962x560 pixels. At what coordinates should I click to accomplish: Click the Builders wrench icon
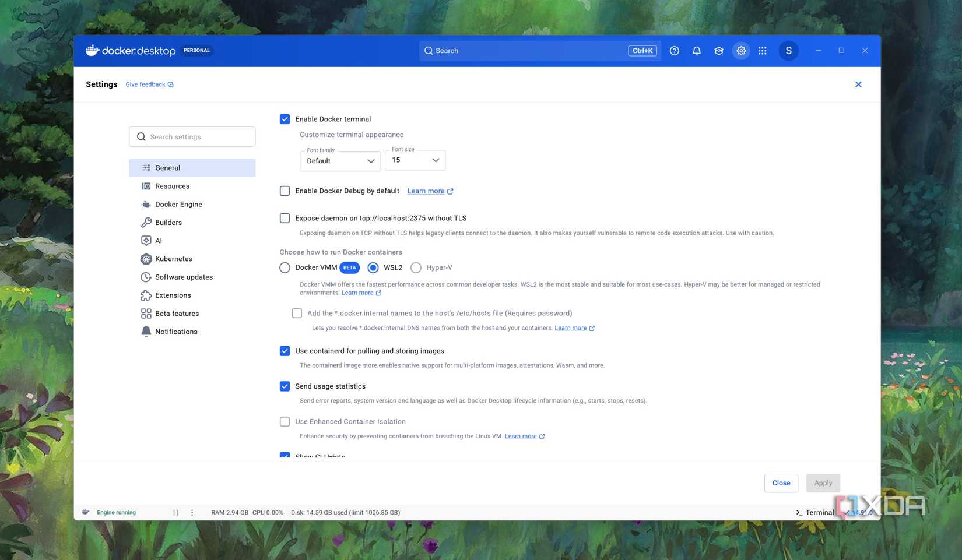click(146, 223)
